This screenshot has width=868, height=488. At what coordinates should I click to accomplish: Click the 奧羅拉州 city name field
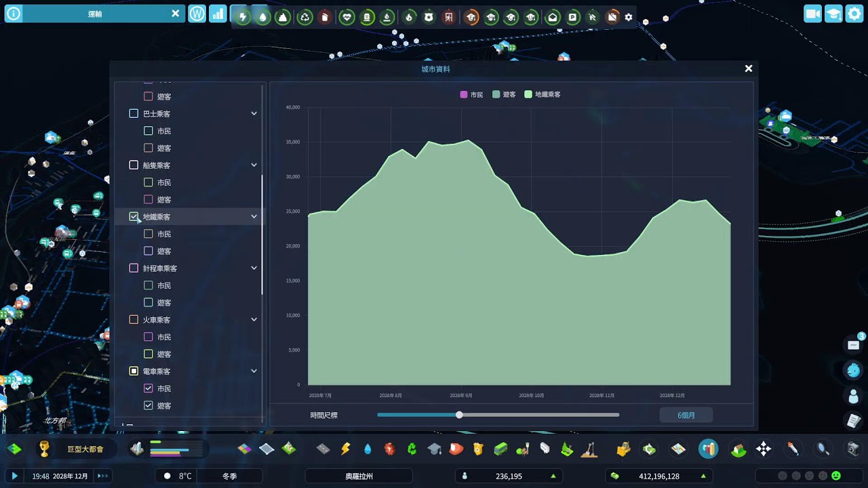point(359,476)
